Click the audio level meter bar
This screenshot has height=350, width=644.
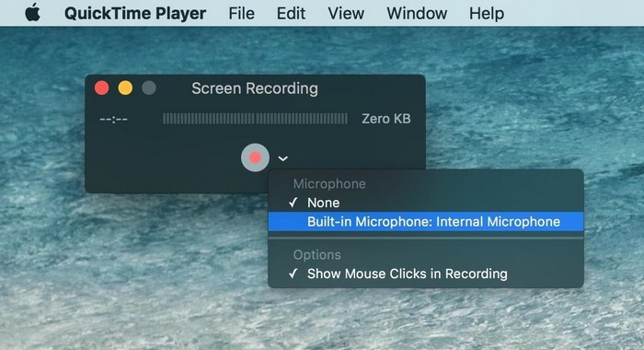coord(255,119)
